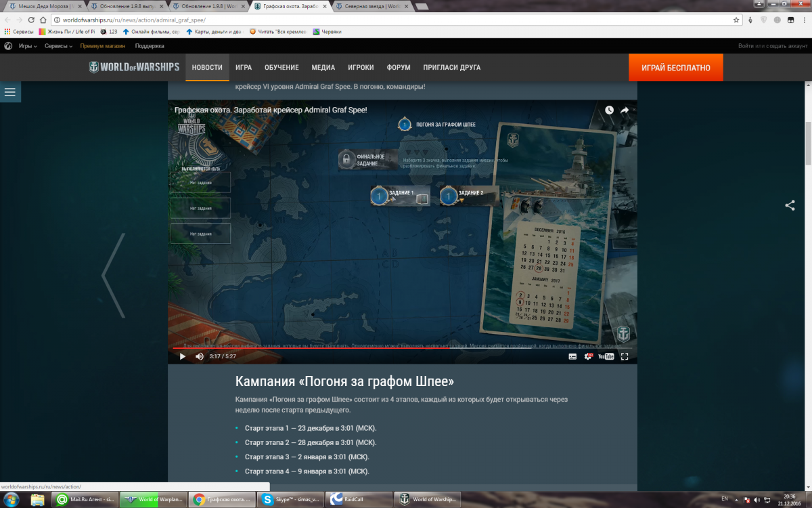
Task: Click the video share arrow icon
Action: (x=625, y=110)
